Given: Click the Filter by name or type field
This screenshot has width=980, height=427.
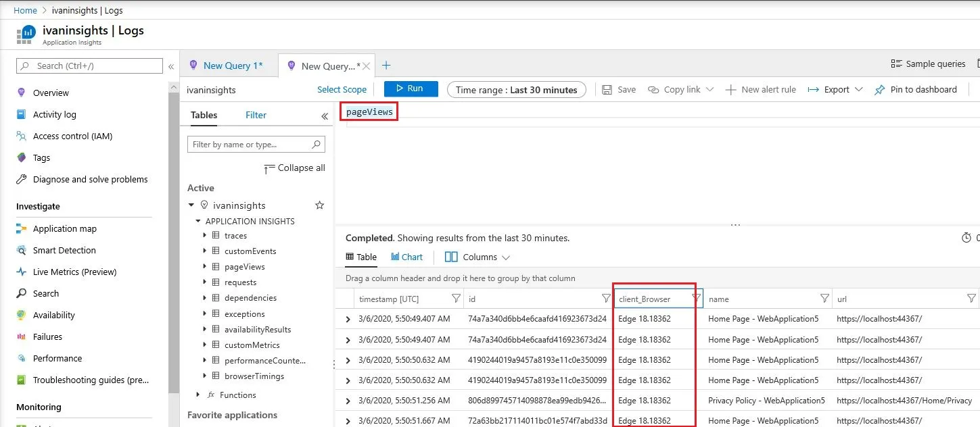Looking at the screenshot, I should [x=256, y=145].
